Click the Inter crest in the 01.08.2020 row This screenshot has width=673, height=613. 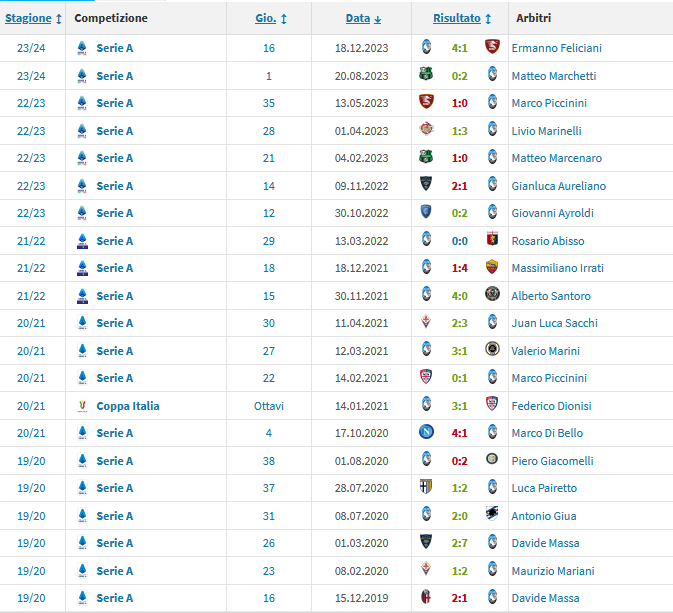pyautogui.click(x=492, y=461)
